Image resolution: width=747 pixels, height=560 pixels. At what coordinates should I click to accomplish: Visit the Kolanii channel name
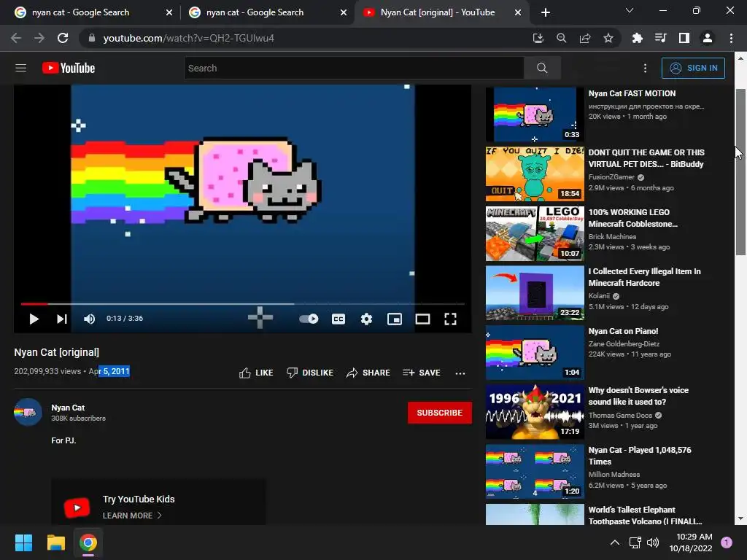(599, 296)
